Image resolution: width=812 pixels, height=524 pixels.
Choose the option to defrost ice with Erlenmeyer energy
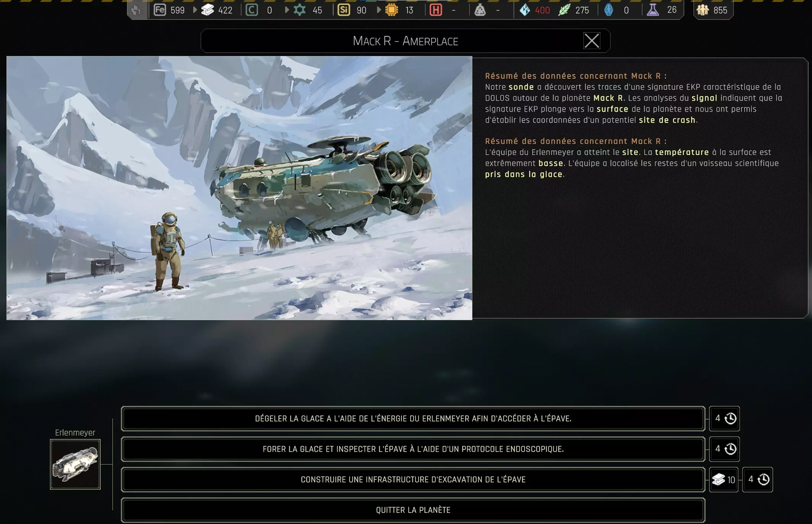(x=413, y=418)
